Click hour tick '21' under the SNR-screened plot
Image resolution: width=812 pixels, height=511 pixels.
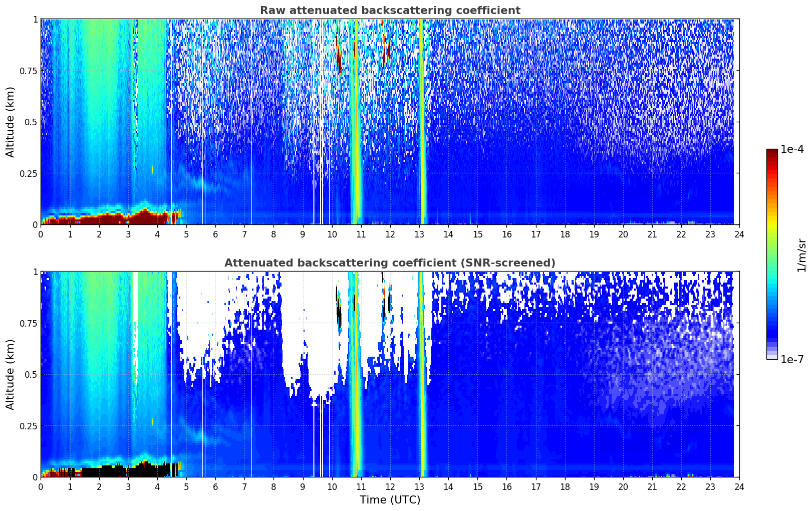point(652,486)
